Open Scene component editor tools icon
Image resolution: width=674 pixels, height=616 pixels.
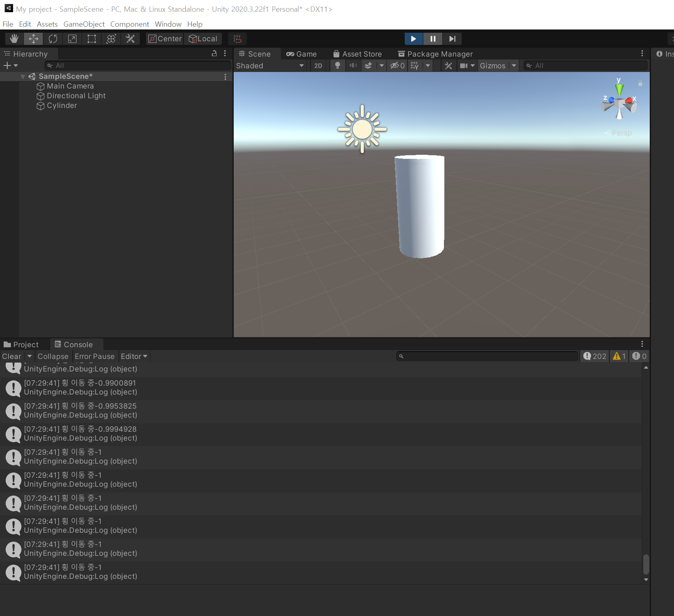coord(448,65)
